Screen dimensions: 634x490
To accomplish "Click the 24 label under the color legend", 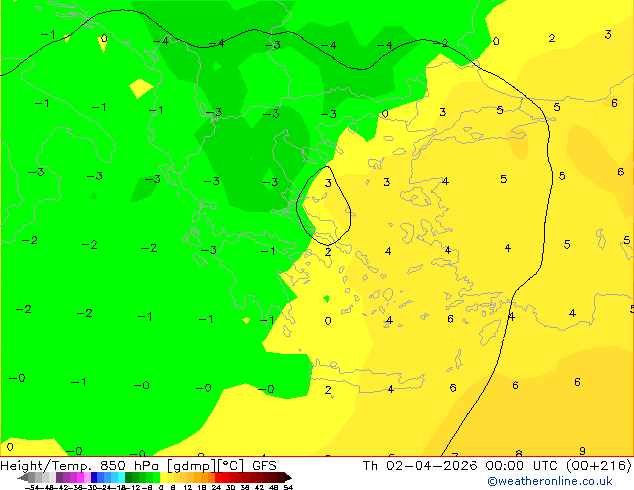I will pos(216,487).
